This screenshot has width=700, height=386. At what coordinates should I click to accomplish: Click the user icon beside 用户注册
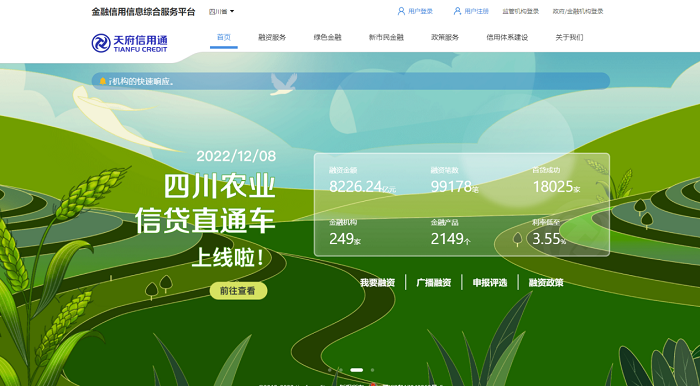457,11
